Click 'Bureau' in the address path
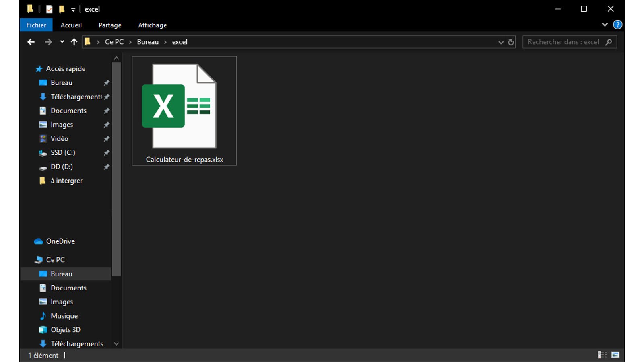This screenshot has height=362, width=644. [148, 42]
